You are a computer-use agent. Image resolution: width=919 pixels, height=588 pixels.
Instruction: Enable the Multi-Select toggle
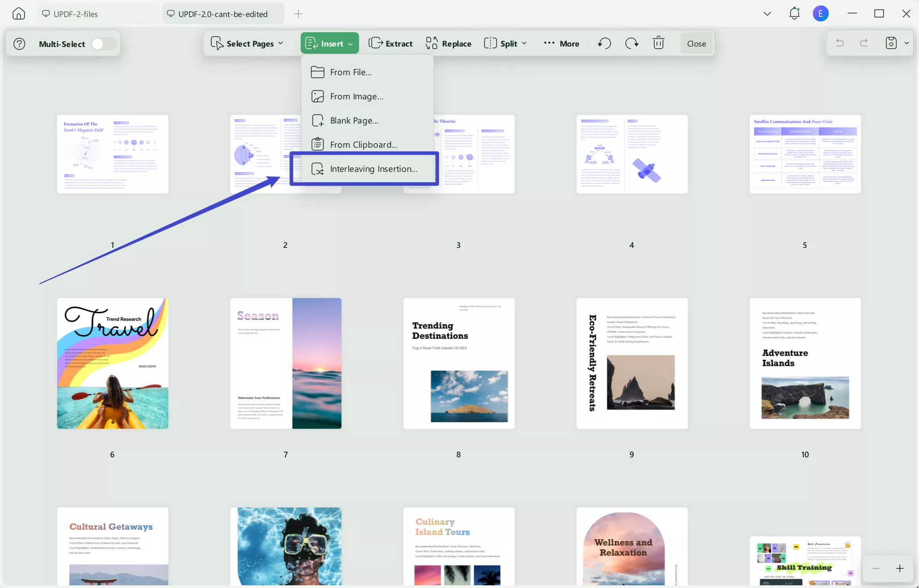coord(103,44)
